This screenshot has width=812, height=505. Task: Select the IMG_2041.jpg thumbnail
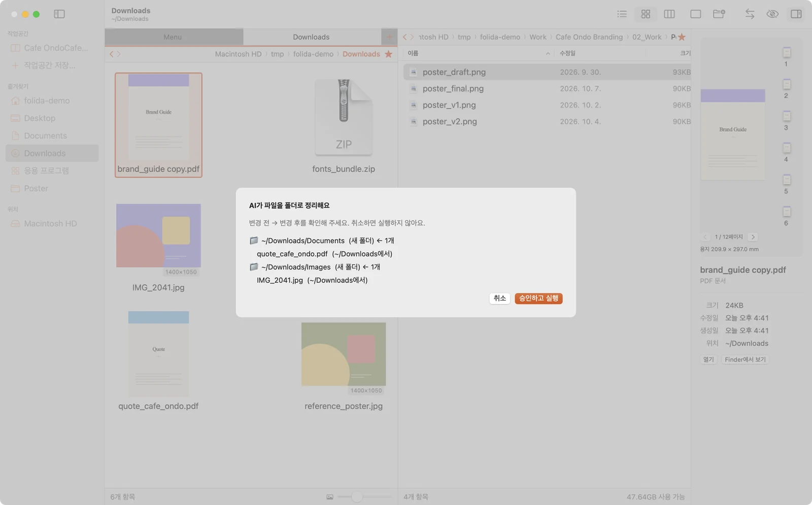point(158,235)
